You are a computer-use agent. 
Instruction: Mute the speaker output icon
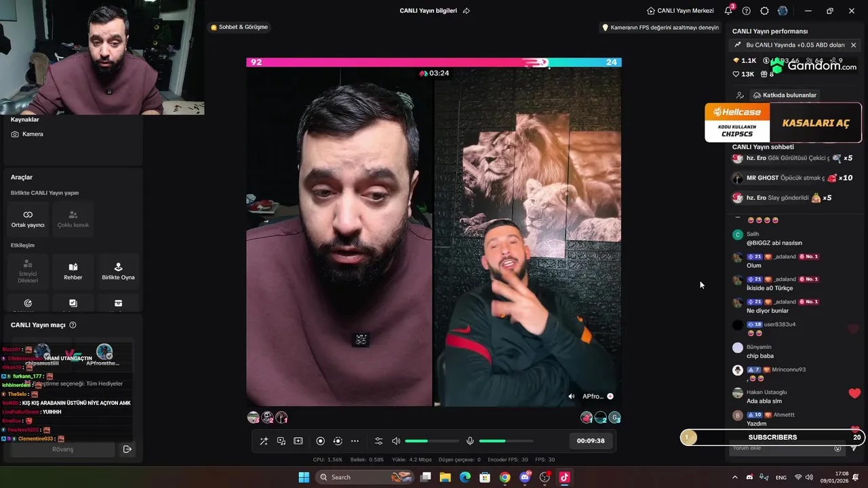point(396,441)
